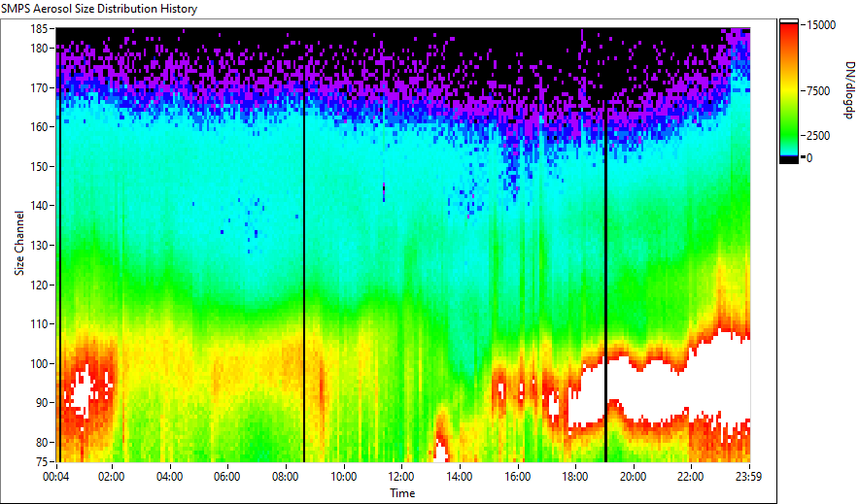Click the 140 size channel tick
The image size is (859, 504).
38,206
